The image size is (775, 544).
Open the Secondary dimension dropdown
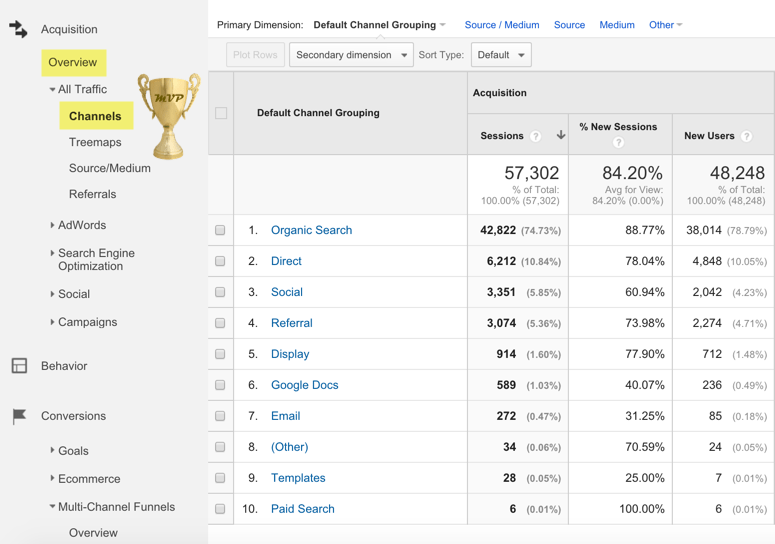point(351,55)
